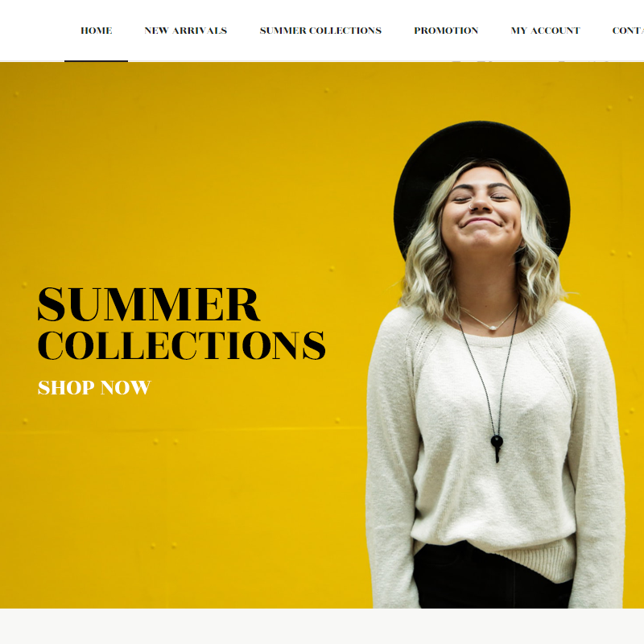Click the empty white header area left of HOME
The height and width of the screenshot is (644, 644).
[x=33, y=31]
